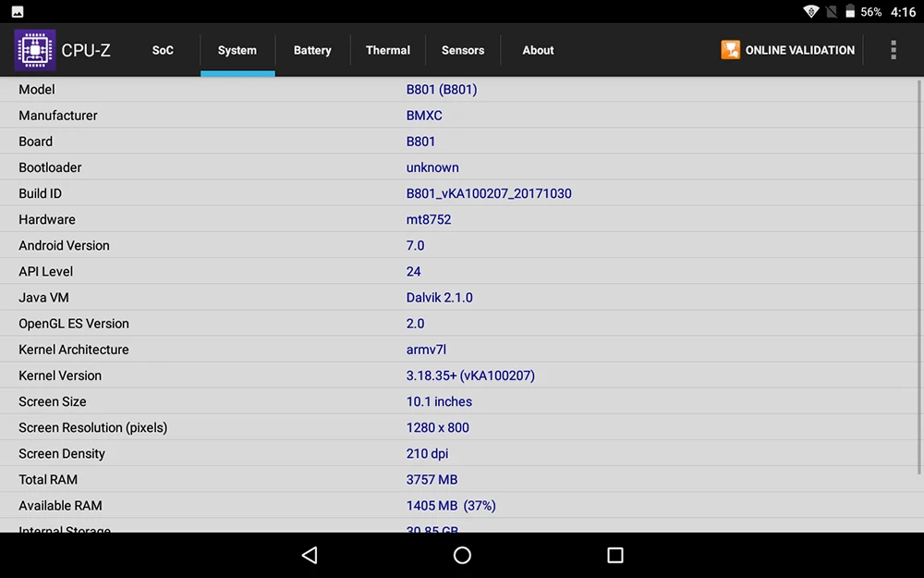Click the value B801_vKA100207_20171030
The image size is (924, 578).
[489, 193]
